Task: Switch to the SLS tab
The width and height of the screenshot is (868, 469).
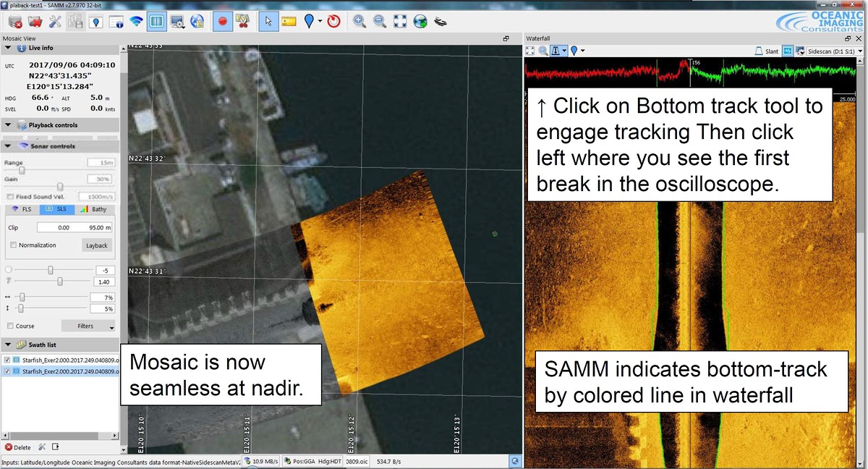Action: (x=56, y=209)
